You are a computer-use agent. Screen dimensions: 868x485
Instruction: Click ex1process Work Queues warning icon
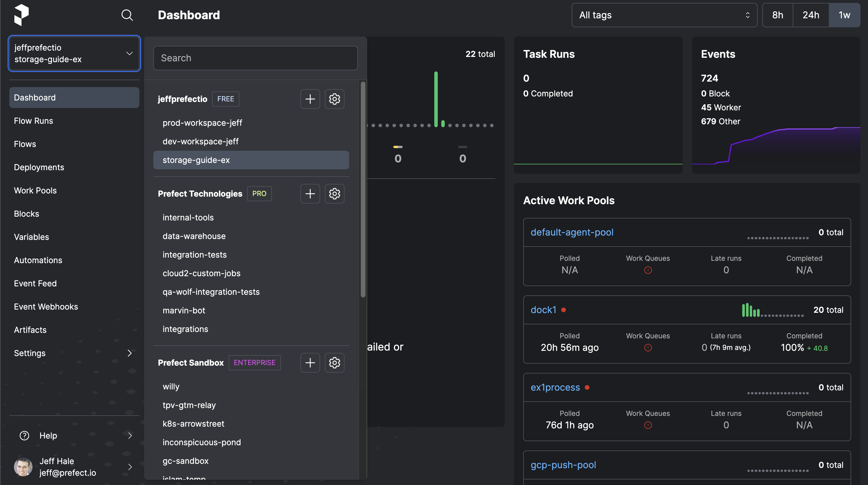pos(648,425)
